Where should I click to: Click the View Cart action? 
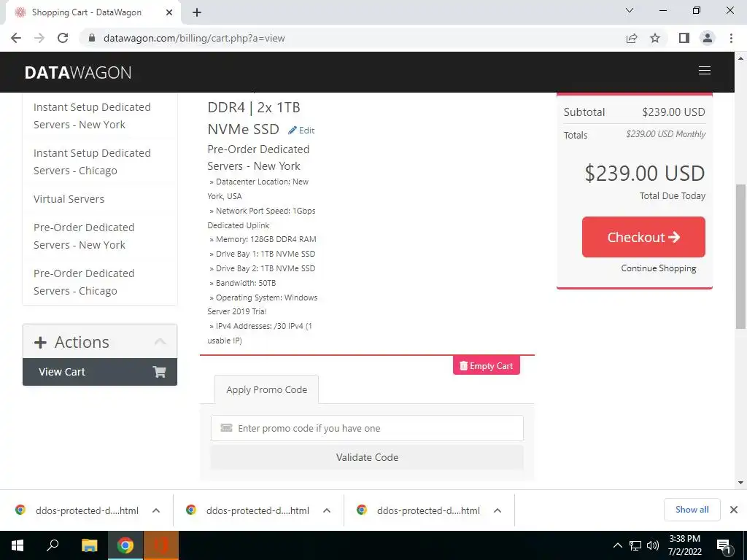coord(99,372)
